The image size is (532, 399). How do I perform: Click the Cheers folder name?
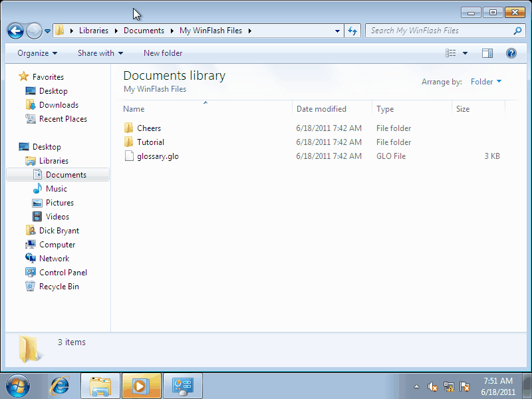[149, 128]
